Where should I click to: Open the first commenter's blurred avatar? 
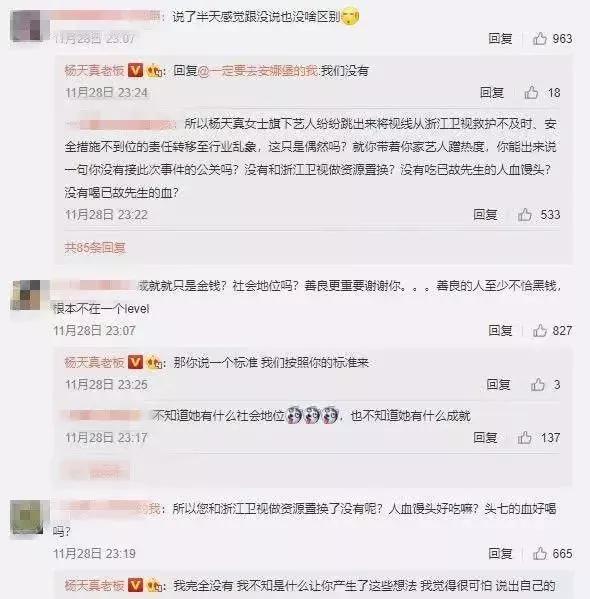pyautogui.click(x=29, y=26)
